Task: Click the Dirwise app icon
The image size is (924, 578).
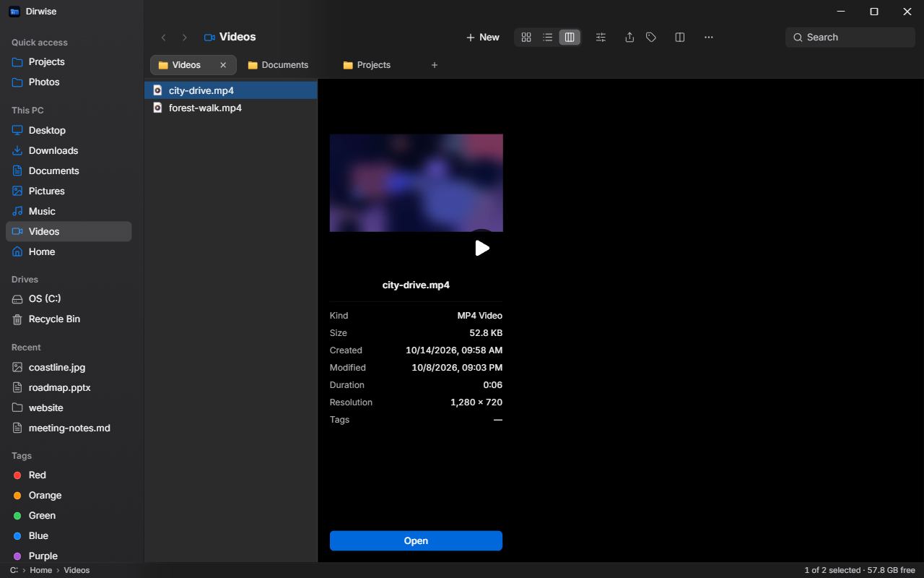Action: click(x=14, y=12)
